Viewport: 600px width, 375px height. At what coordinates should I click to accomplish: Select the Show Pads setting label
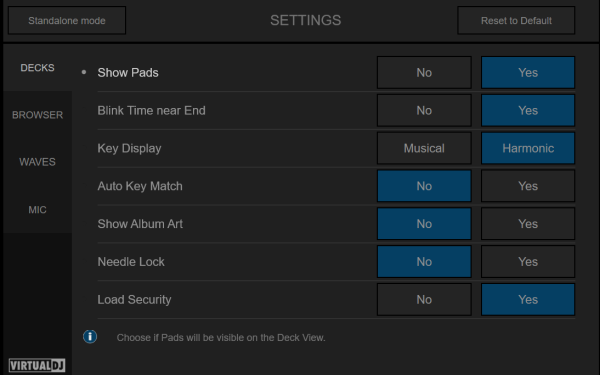pos(128,72)
